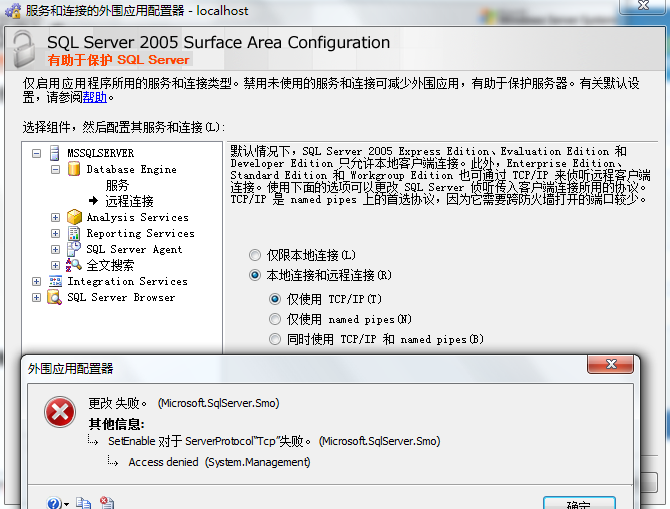Close the main configuration window

[643, 6]
